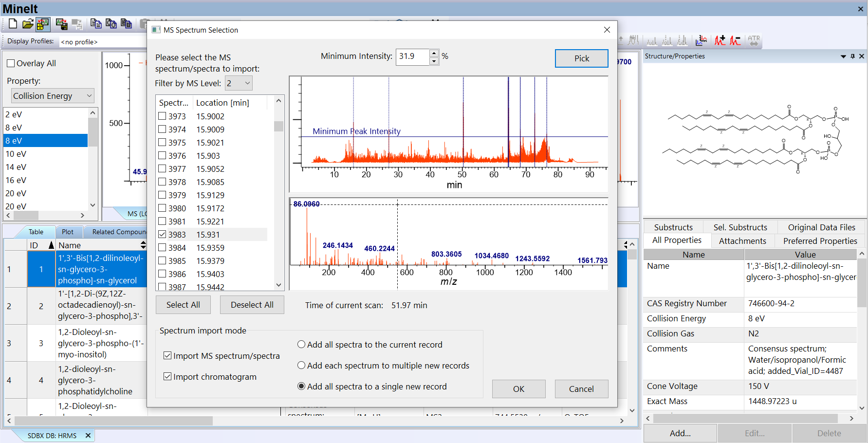
Task: Click the new blank document icon
Action: click(13, 24)
